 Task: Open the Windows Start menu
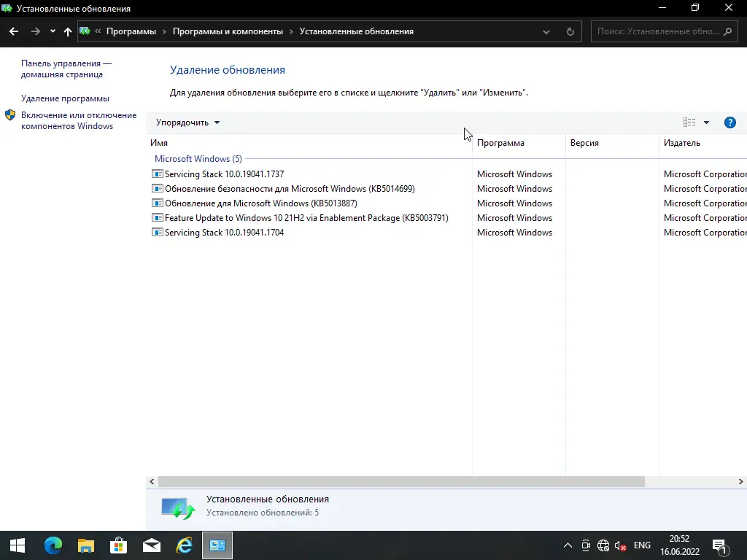coord(18,545)
